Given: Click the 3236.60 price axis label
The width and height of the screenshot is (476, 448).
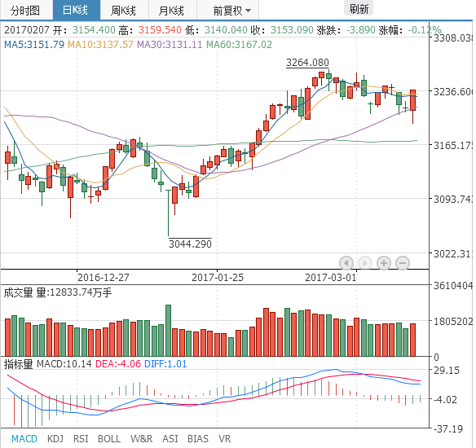Looking at the screenshot, I should point(452,91).
